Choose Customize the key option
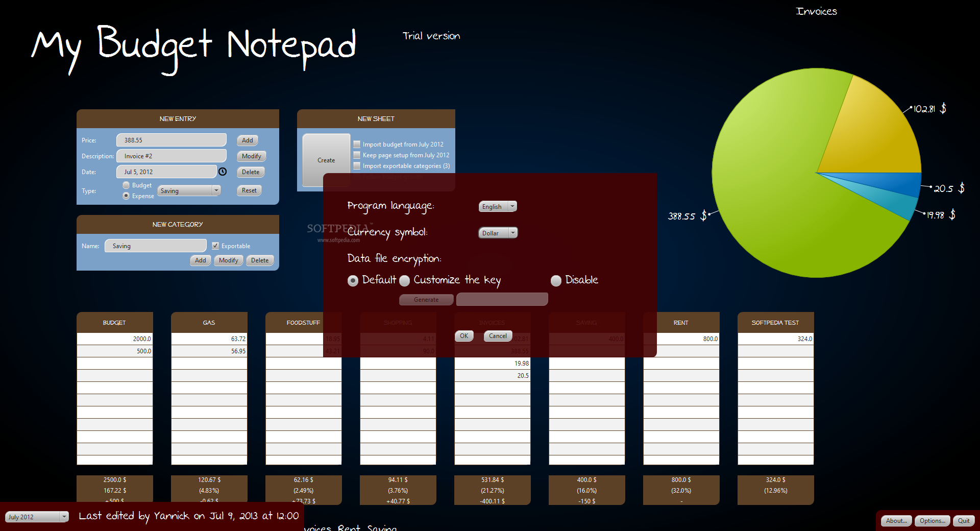The image size is (980, 531). tap(405, 281)
